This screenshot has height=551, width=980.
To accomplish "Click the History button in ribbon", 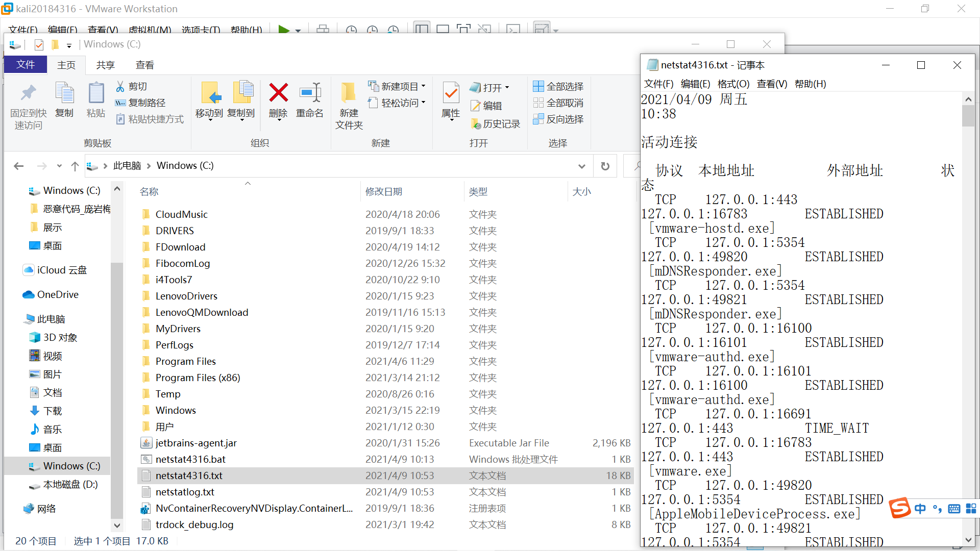I will tap(495, 123).
